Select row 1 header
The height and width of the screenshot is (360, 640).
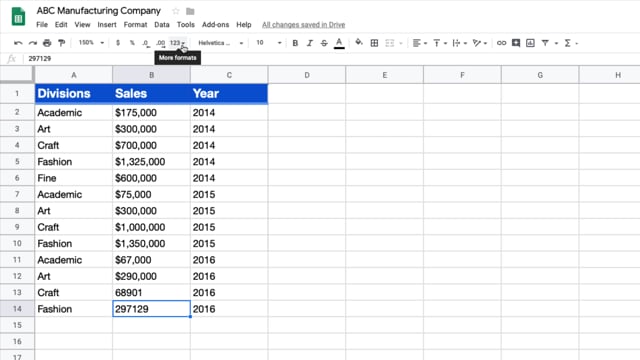(17, 93)
